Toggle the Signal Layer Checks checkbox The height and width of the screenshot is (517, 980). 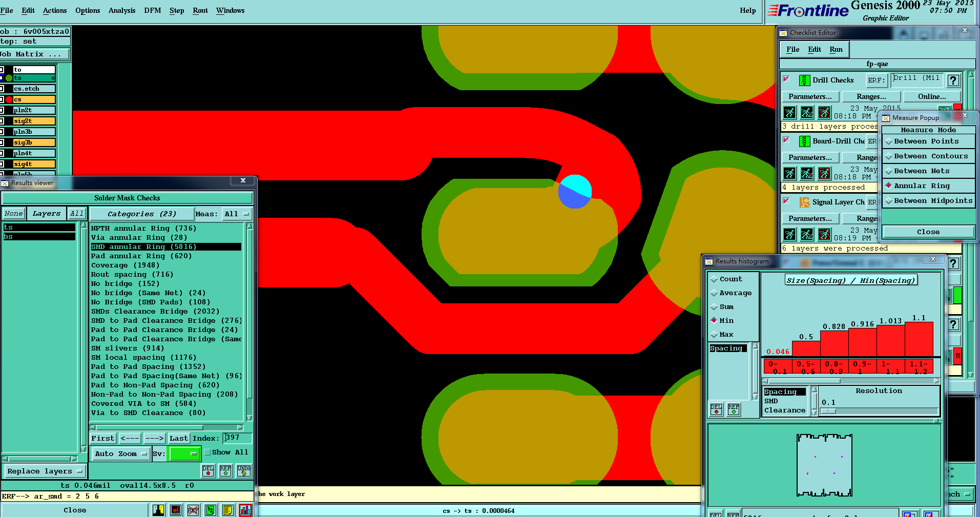tap(786, 201)
